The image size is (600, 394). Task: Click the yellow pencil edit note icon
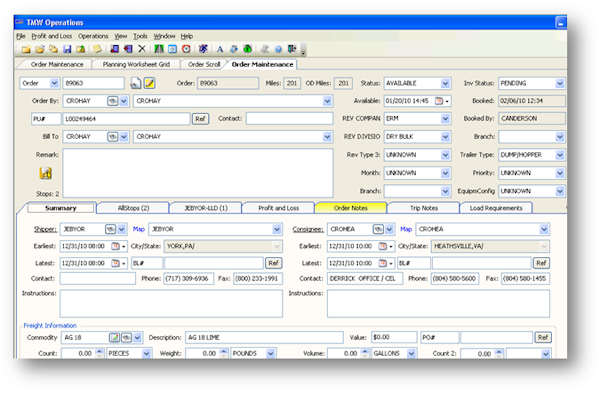coord(149,83)
